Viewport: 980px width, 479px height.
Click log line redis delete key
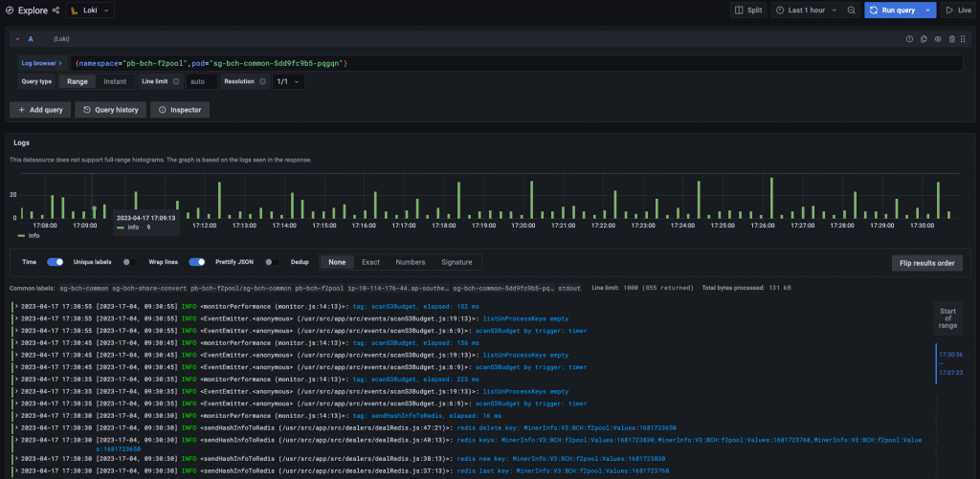click(467, 427)
